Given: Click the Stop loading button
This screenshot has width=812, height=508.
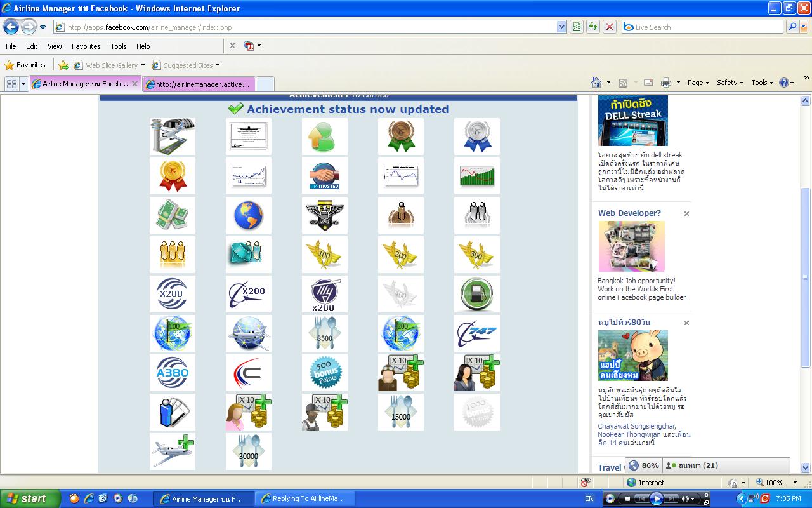Looking at the screenshot, I should pos(610,27).
